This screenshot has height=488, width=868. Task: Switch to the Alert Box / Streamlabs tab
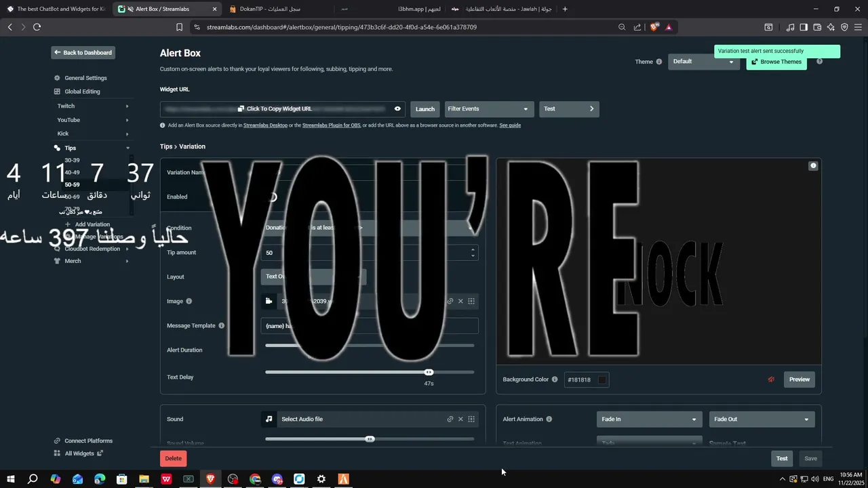pos(167,9)
